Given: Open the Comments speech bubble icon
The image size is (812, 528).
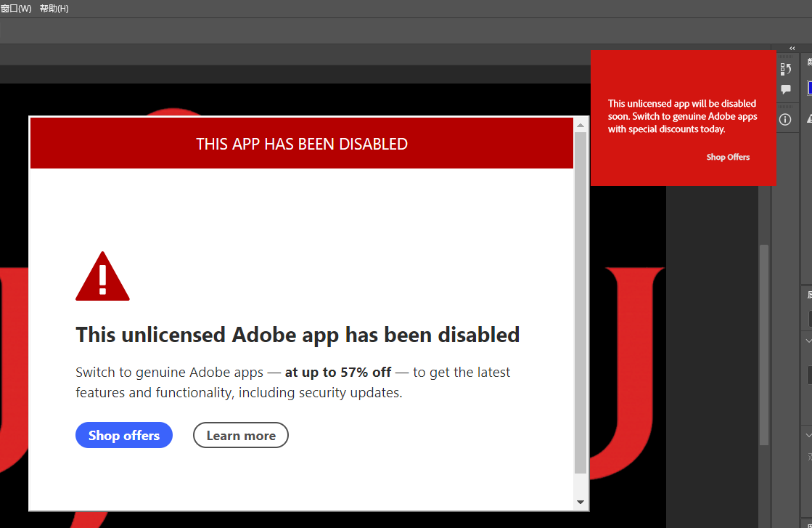Looking at the screenshot, I should (786, 90).
